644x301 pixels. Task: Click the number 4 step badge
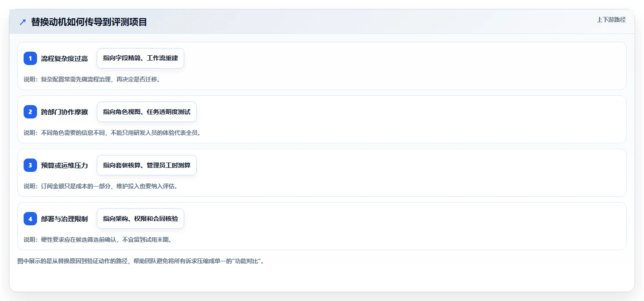pos(30,219)
